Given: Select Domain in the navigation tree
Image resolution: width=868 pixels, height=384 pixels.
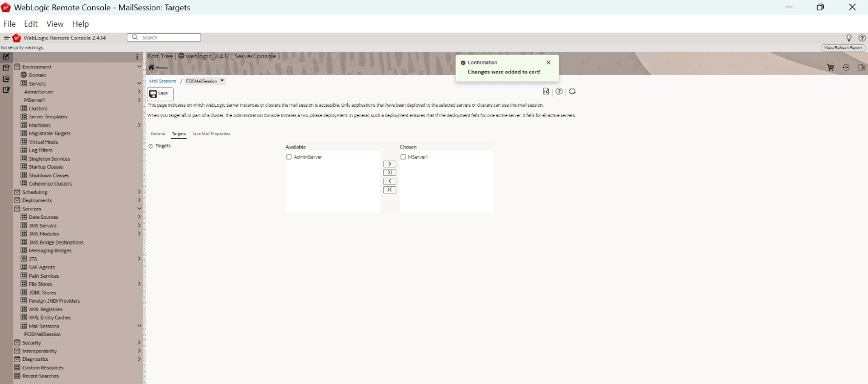Looking at the screenshot, I should (38, 75).
